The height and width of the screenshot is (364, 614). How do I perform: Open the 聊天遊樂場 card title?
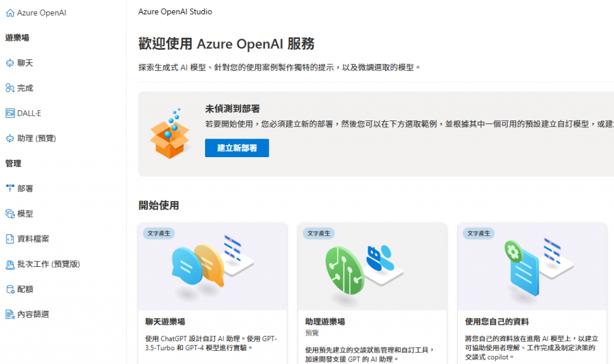pyautogui.click(x=165, y=321)
